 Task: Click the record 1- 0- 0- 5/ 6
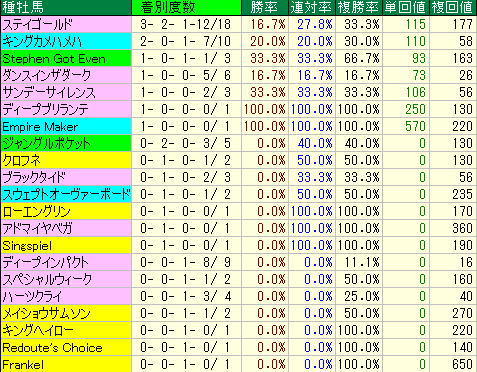tap(185, 75)
